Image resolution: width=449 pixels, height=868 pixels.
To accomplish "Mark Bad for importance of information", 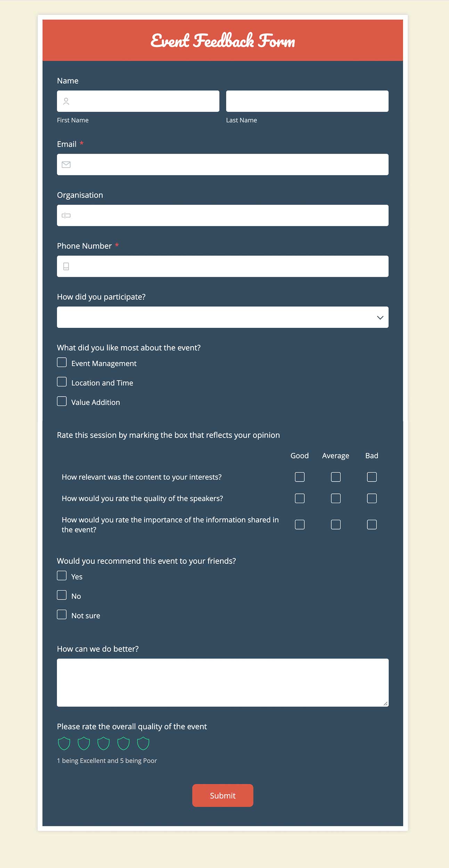I will click(x=372, y=525).
